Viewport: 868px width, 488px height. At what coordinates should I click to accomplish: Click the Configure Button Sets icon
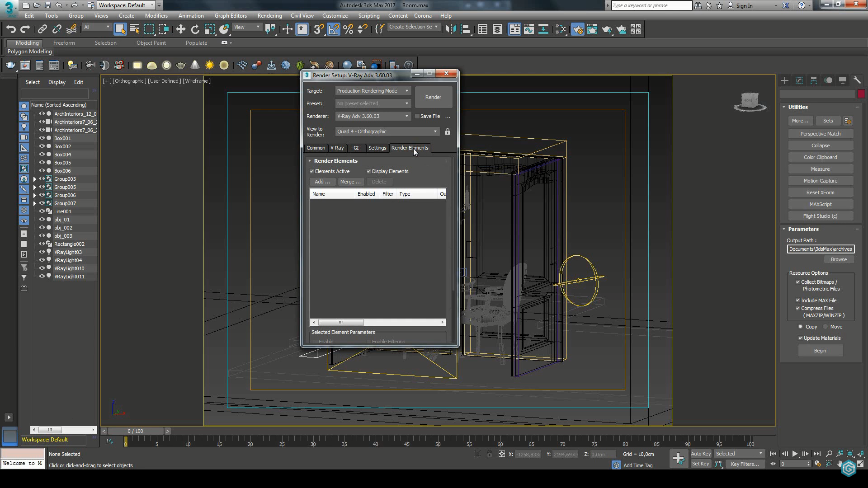pyautogui.click(x=848, y=121)
